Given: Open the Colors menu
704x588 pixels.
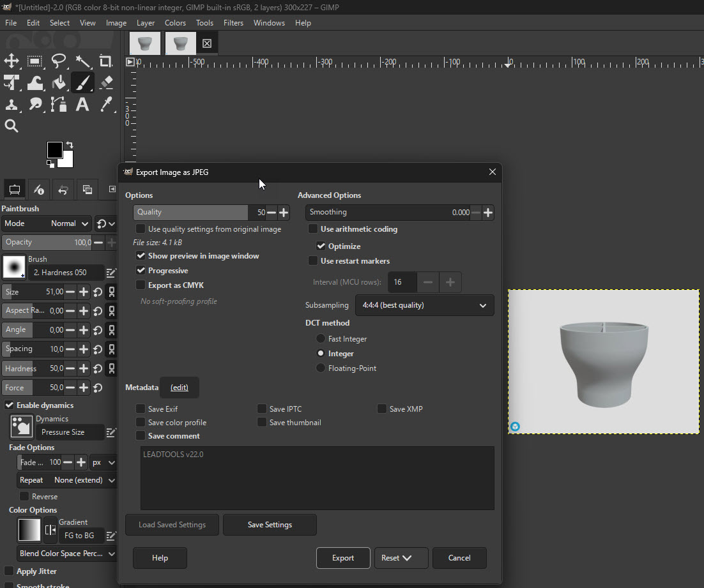Looking at the screenshot, I should (x=175, y=22).
